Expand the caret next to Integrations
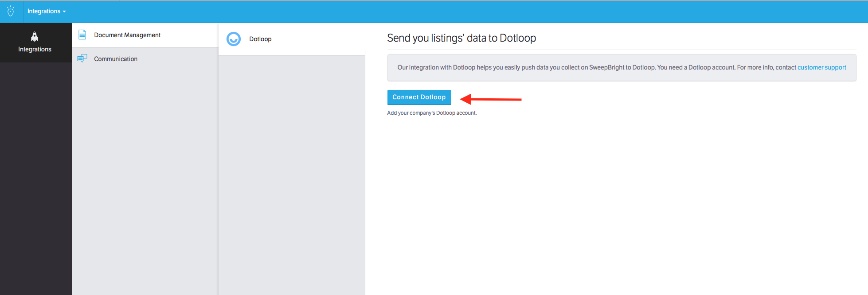This screenshot has width=868, height=295. [x=64, y=12]
